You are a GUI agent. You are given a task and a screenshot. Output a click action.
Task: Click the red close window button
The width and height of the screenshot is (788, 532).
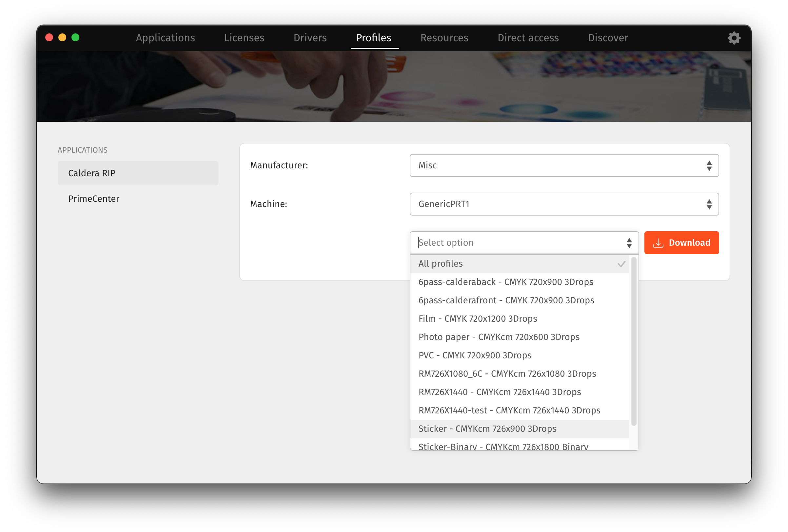[49, 37]
